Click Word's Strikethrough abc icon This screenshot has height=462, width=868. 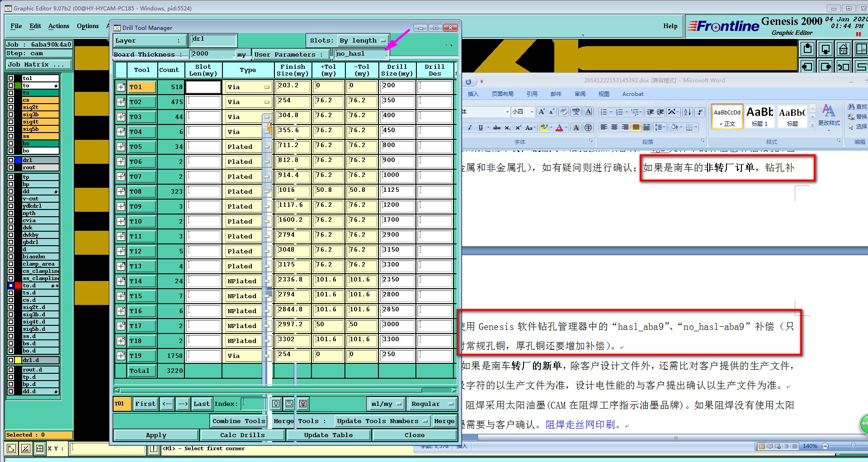coord(496,128)
